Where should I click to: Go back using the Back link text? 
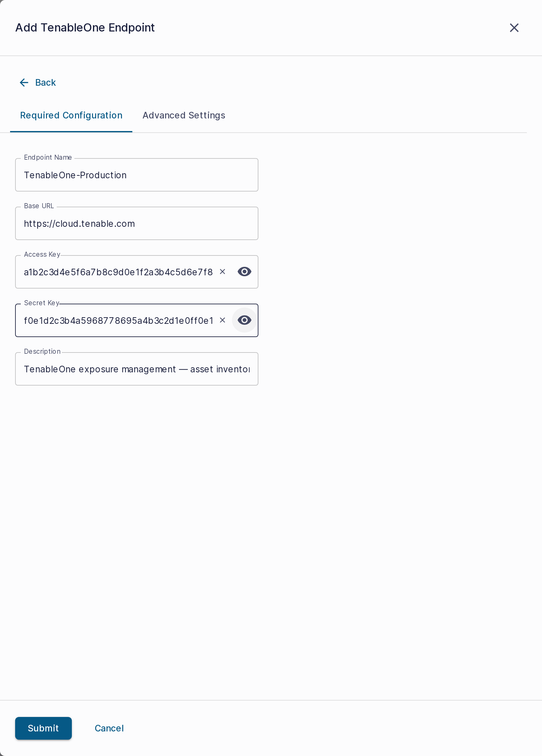pyautogui.click(x=45, y=82)
